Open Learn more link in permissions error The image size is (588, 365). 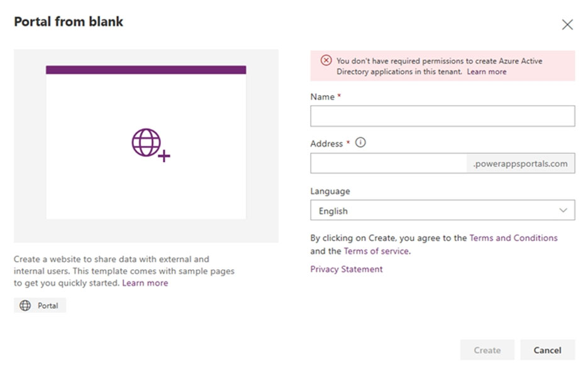tap(486, 72)
